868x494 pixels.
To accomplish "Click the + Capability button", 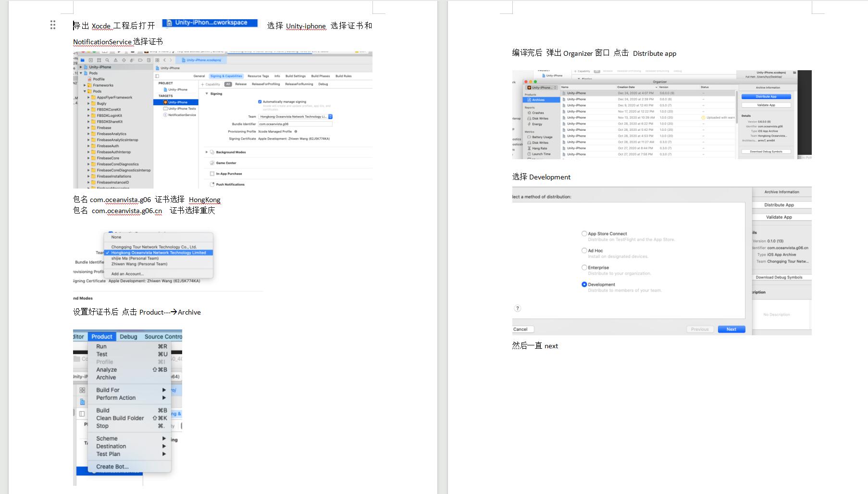I will 211,84.
